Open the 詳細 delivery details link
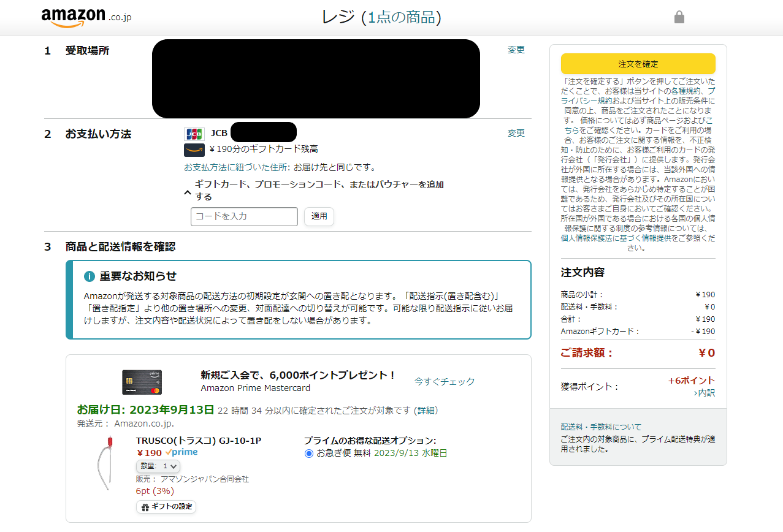This screenshot has height=532, width=783. click(426, 410)
